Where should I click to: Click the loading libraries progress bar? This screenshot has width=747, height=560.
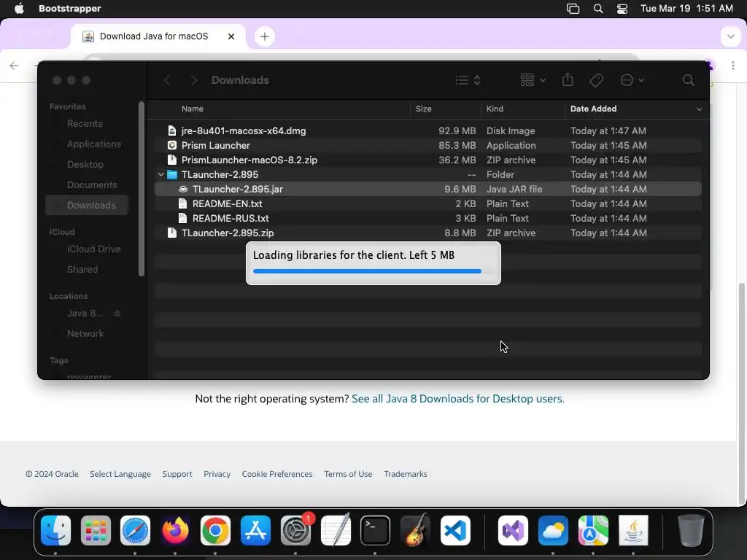click(373, 271)
